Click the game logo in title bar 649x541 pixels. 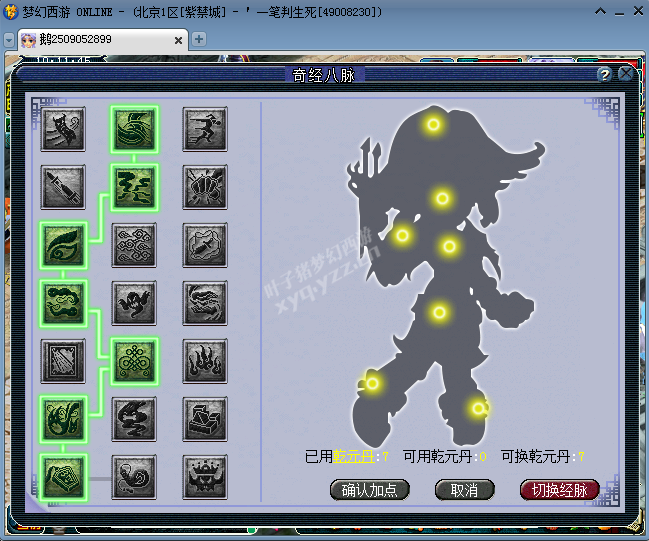coord(10,12)
